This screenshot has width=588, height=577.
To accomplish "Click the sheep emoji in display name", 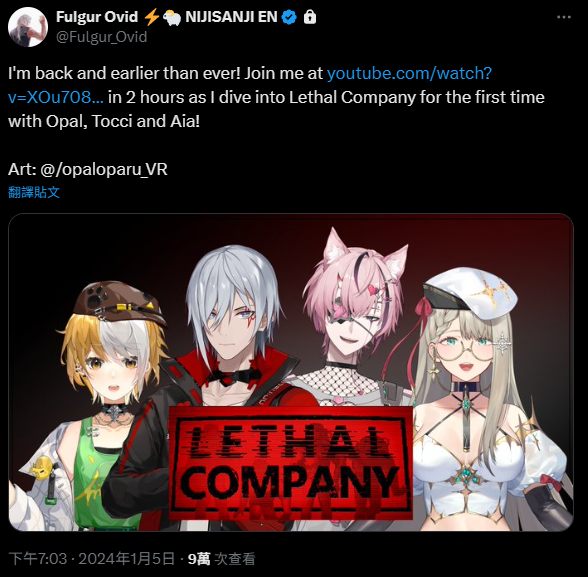I will [172, 18].
